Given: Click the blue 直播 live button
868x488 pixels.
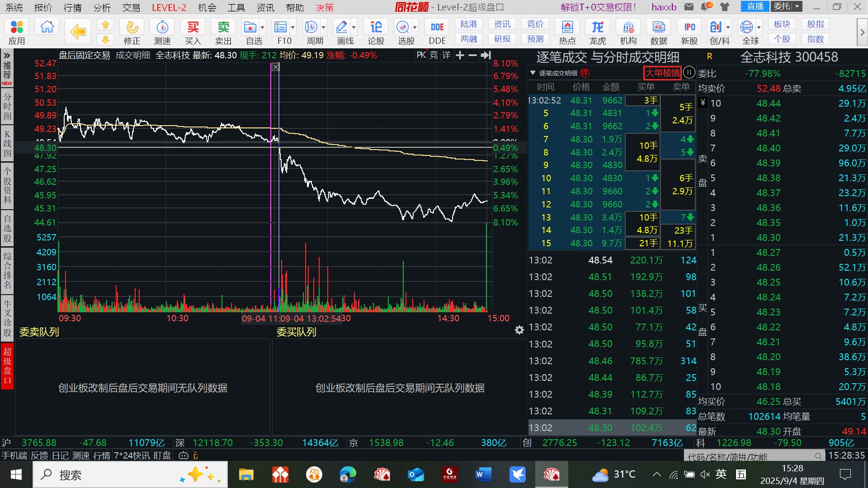Looking at the screenshot, I should (755, 7).
